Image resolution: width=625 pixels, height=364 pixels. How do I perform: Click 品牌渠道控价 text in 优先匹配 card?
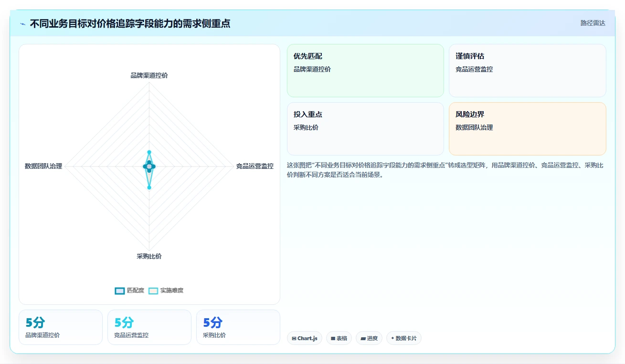312,69
